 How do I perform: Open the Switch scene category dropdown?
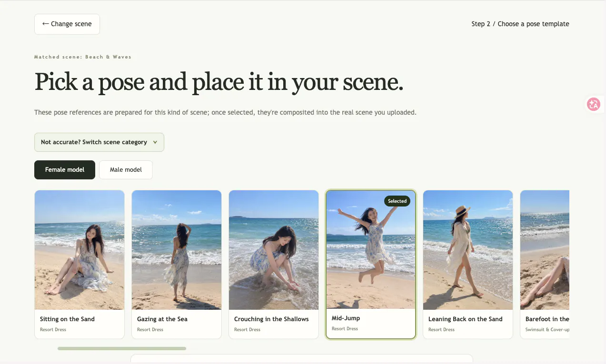tap(99, 142)
